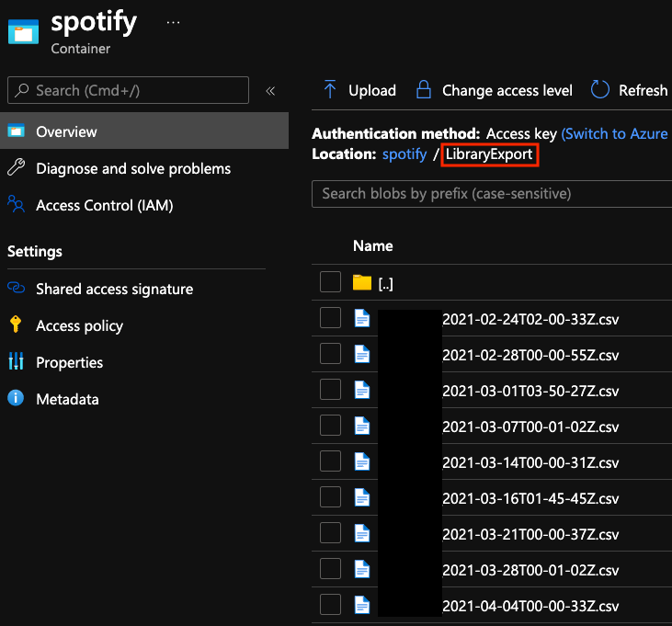Click file icon of 2021-04-04T00-00-33Z.csv
Screen dimensions: 672x626
coord(362,605)
